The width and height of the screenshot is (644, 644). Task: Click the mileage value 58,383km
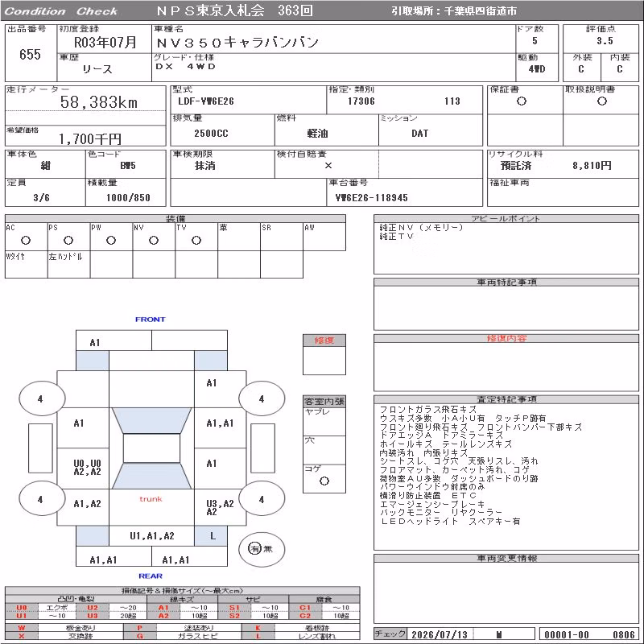pyautogui.click(x=98, y=102)
